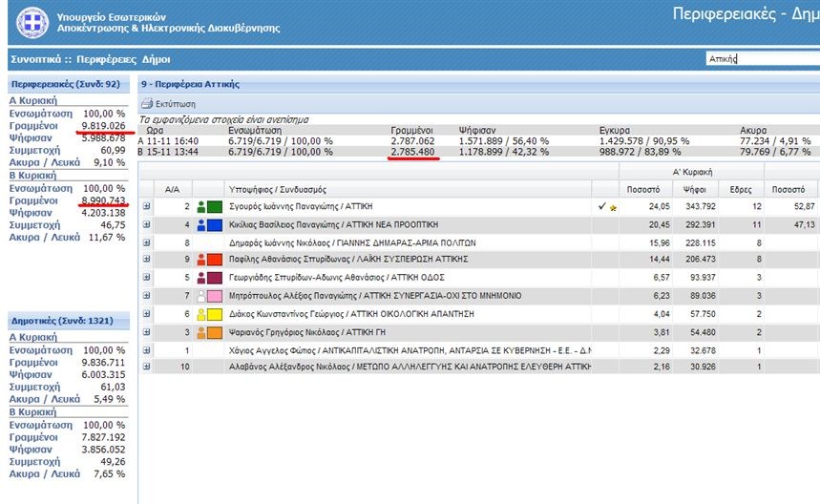Click the yellow color swatch for Διάκος

(x=215, y=314)
